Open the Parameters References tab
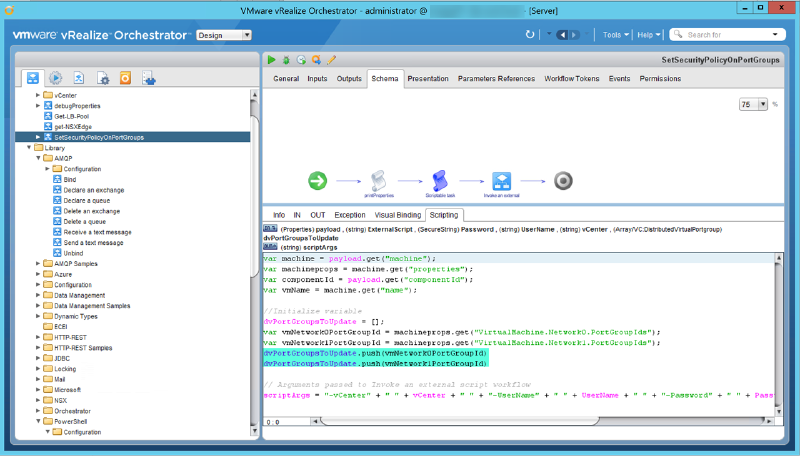The width and height of the screenshot is (800, 456). 496,79
